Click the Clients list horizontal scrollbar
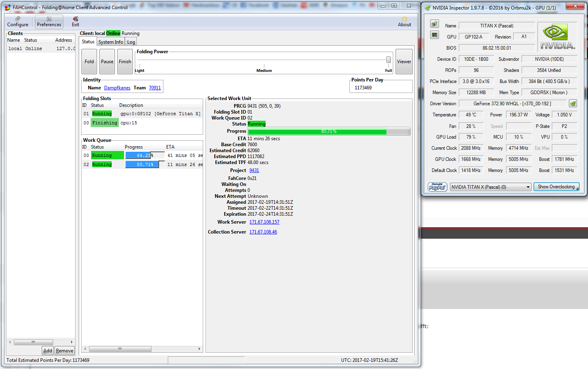Image resolution: width=588 pixels, height=369 pixels. [33, 342]
